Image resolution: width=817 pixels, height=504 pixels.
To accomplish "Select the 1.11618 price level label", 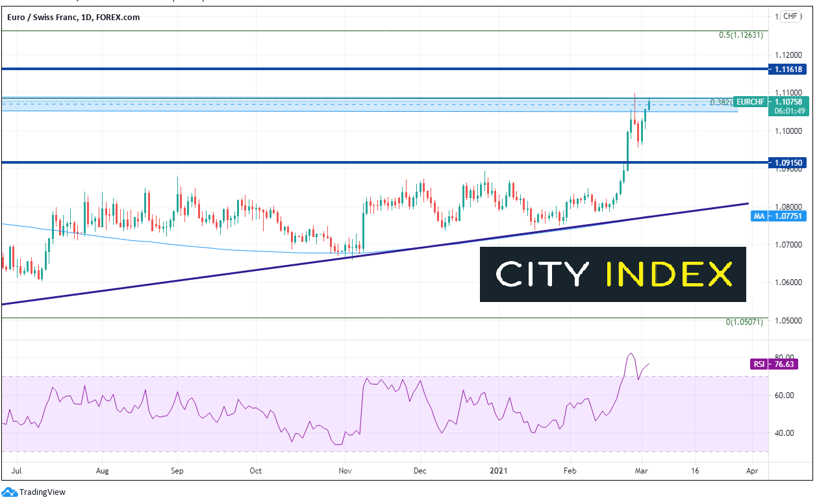I will (x=787, y=69).
